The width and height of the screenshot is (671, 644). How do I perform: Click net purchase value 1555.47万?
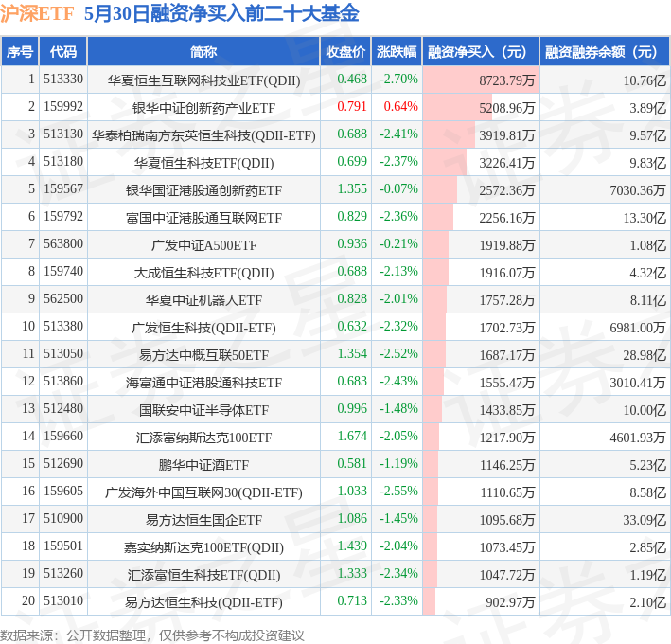click(x=507, y=383)
